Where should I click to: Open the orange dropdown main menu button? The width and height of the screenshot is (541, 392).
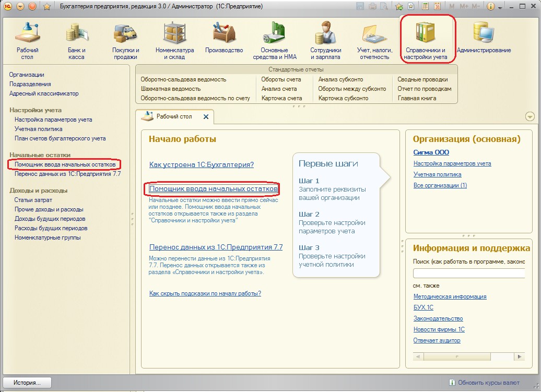[x=20, y=6]
